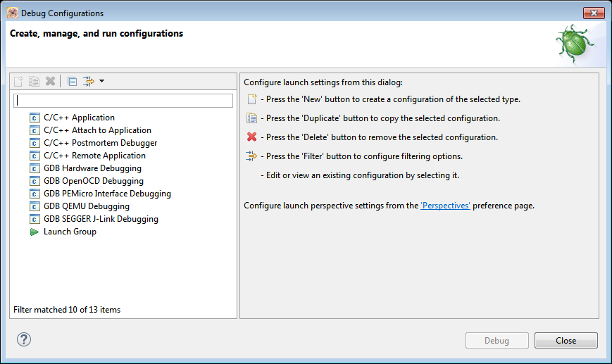Click the green Launch Group arrow icon
This screenshot has width=612, height=364.
tap(35, 232)
